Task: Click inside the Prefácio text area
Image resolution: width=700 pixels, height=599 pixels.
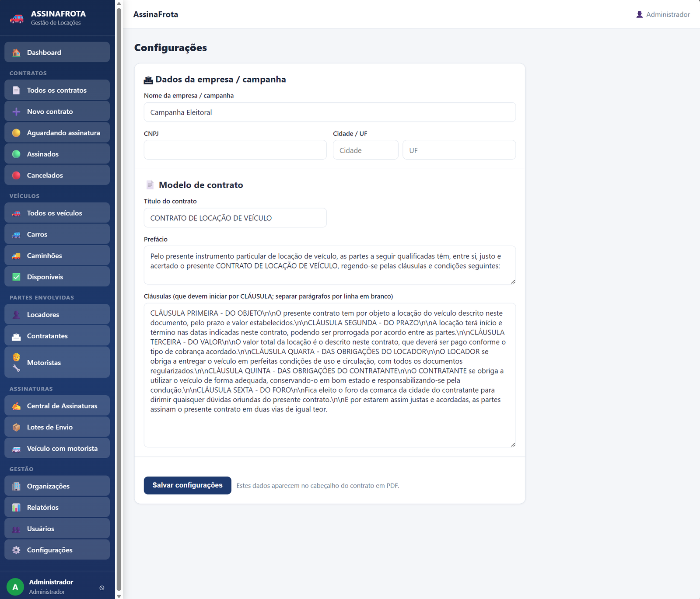Action: pyautogui.click(x=330, y=265)
